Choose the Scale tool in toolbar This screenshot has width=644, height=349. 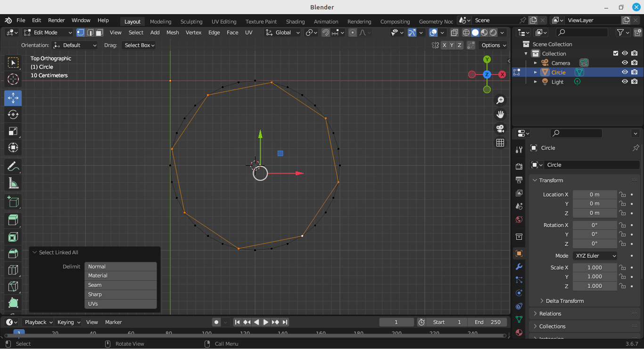tap(13, 131)
